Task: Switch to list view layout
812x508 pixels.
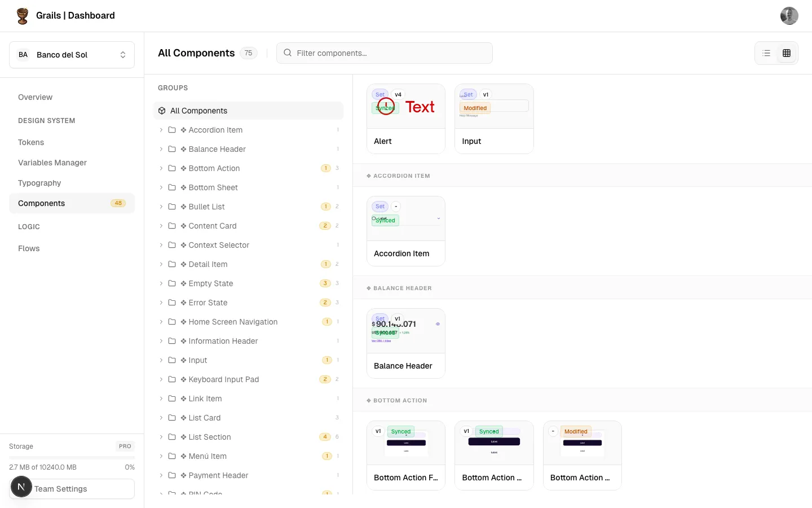Action: point(766,53)
